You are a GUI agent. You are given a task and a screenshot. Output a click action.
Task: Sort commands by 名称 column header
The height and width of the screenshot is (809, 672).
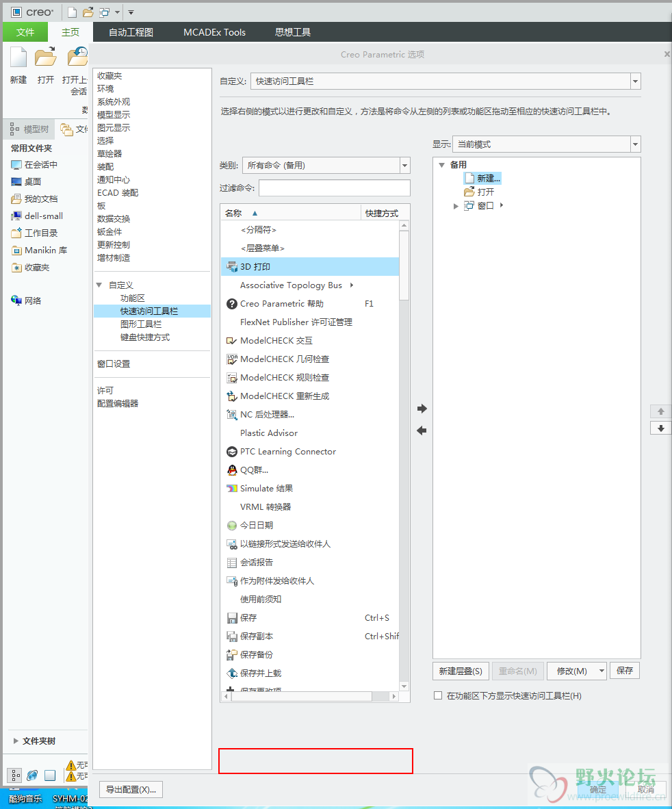coord(291,213)
